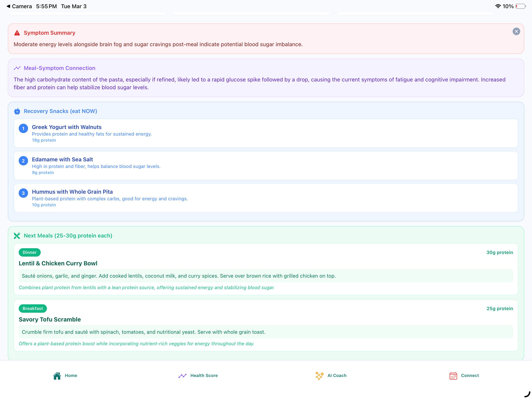Click the Meal-Symptom Connection trend icon

click(x=17, y=68)
